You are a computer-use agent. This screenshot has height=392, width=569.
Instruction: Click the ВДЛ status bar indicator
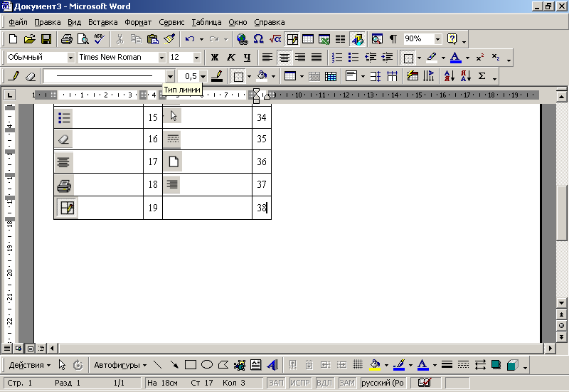324,383
